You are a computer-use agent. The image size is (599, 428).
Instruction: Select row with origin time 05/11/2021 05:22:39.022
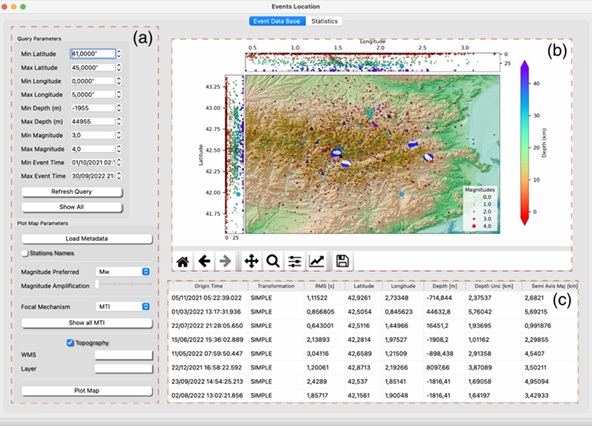(x=373, y=298)
